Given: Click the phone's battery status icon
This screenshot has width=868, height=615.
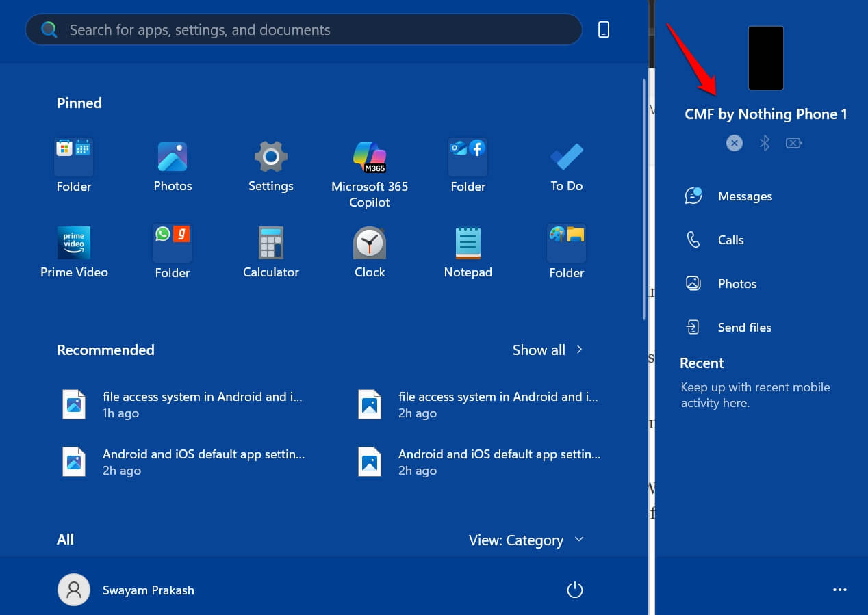Looking at the screenshot, I should [793, 143].
